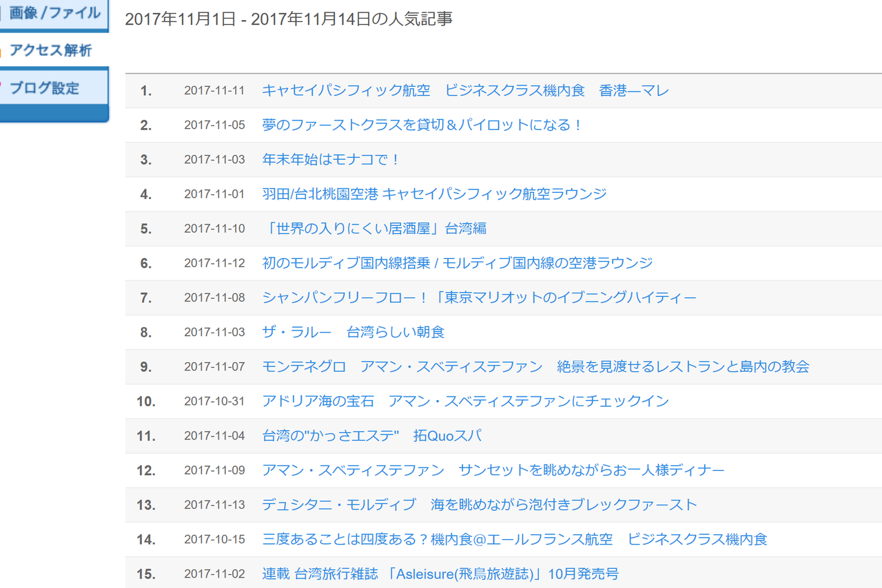Open article 年末年始はモナコで！

(x=331, y=160)
